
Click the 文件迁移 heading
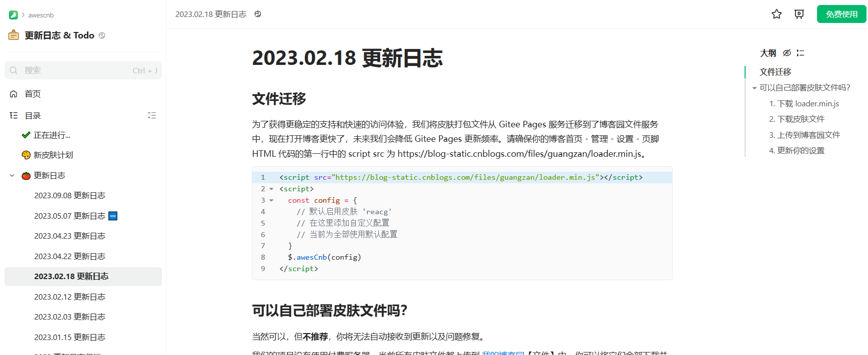point(279,99)
